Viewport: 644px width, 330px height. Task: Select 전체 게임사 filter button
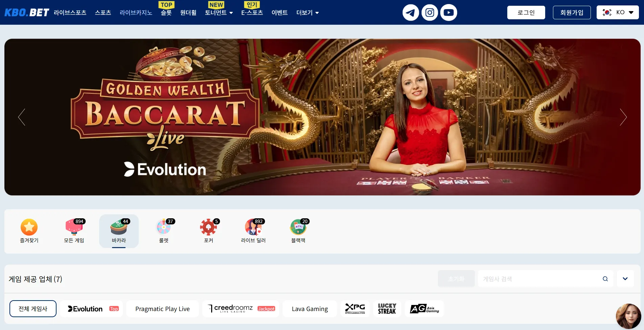coord(33,309)
